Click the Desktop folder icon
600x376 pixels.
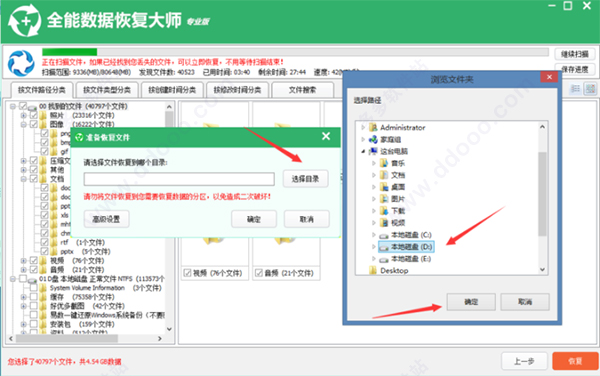(373, 270)
